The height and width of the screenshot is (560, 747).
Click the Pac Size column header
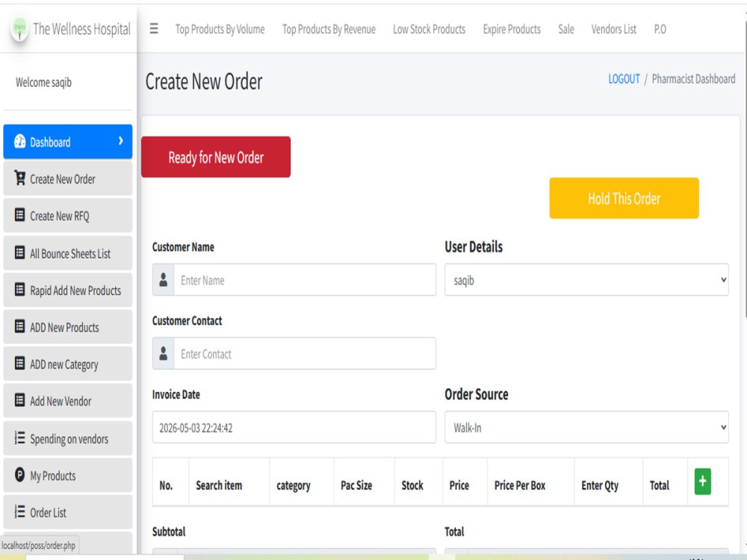(x=356, y=485)
